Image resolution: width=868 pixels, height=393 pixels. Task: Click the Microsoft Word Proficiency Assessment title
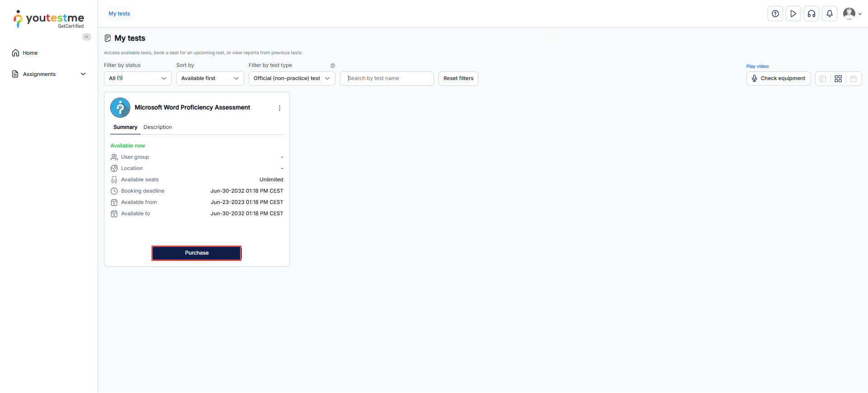click(x=192, y=108)
